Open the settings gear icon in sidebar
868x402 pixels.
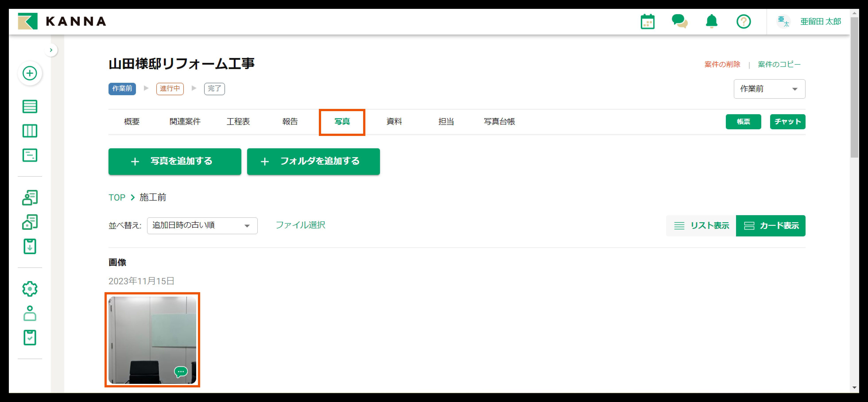[x=30, y=289]
